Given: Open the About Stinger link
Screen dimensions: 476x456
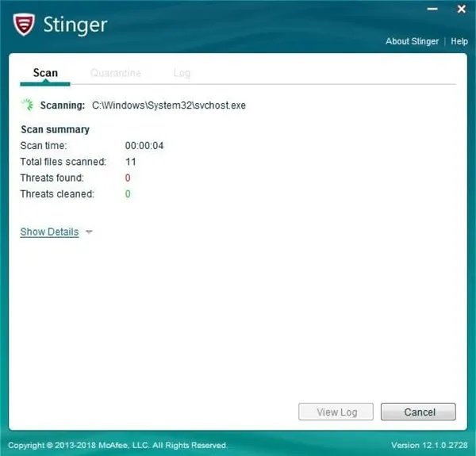Looking at the screenshot, I should point(412,41).
